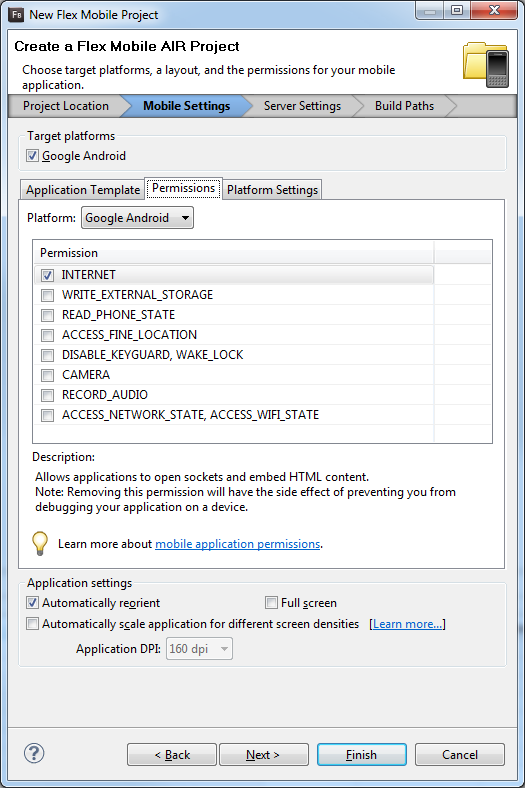Open the Application DPI dropdown
Image resolution: width=525 pixels, height=788 pixels.
pyautogui.click(x=199, y=649)
